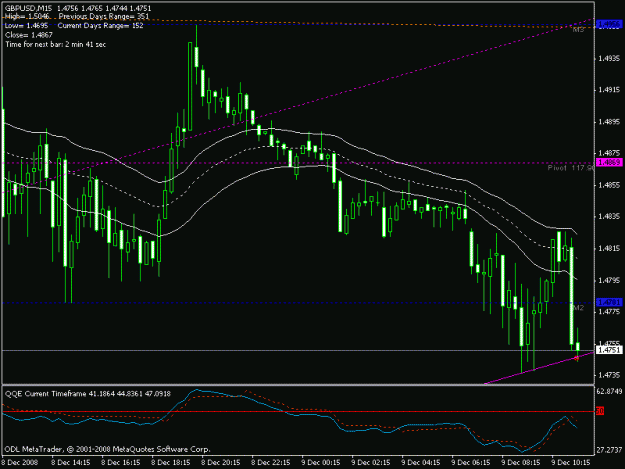Click the 9 Dec 06:15 time label
This screenshot has width=625, height=469.
click(471, 462)
